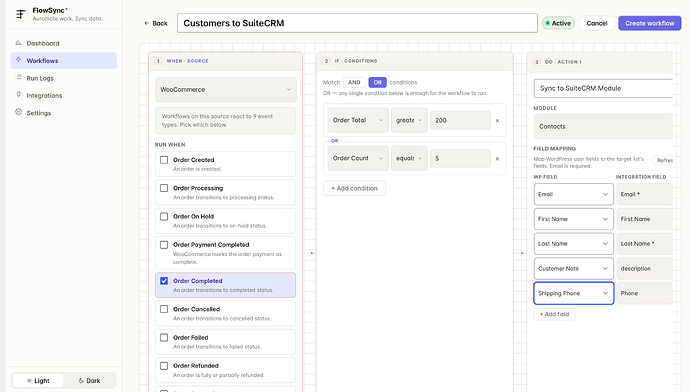The height and width of the screenshot is (392, 690).
Task: Remove the Order Total condition
Action: (x=497, y=121)
